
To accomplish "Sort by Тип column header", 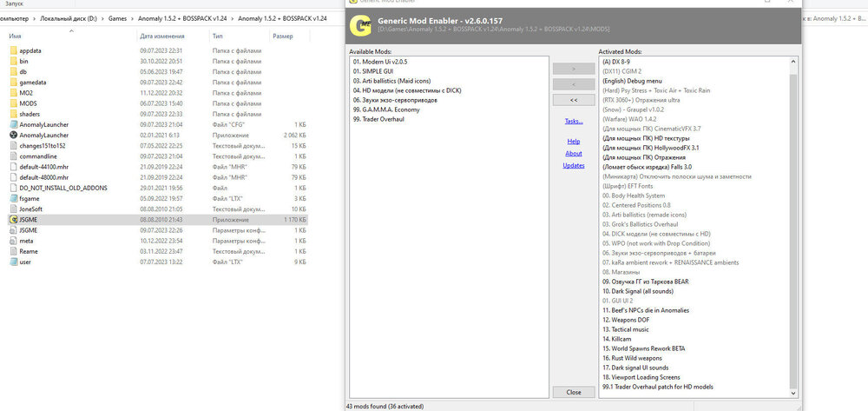I will click(218, 36).
